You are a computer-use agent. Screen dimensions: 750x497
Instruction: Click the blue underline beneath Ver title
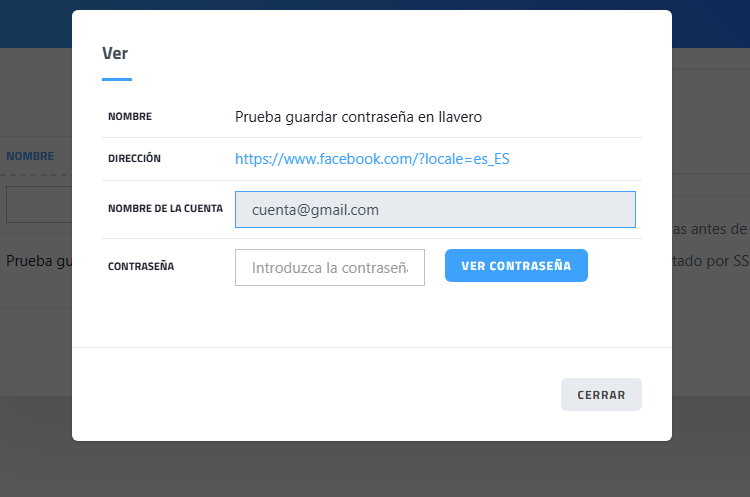point(117,79)
